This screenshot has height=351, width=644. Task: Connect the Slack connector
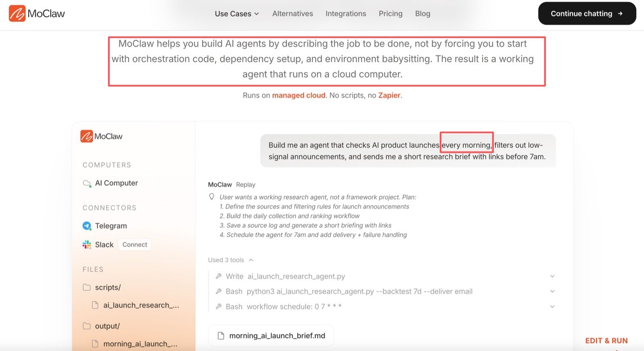click(134, 245)
